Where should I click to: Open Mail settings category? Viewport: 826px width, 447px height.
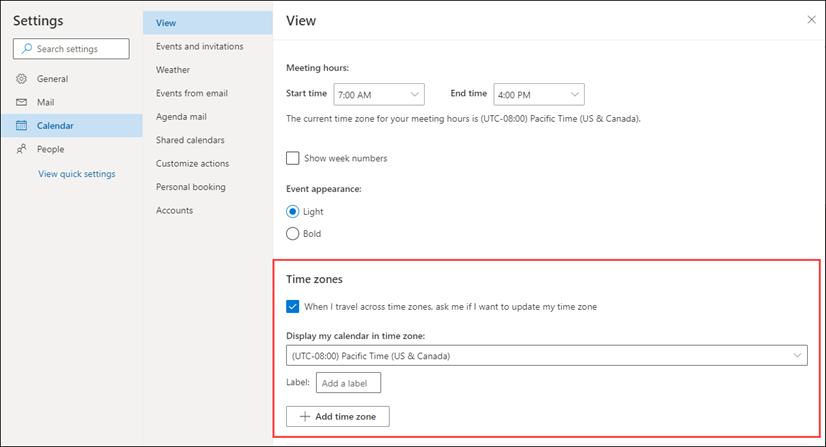(72, 102)
